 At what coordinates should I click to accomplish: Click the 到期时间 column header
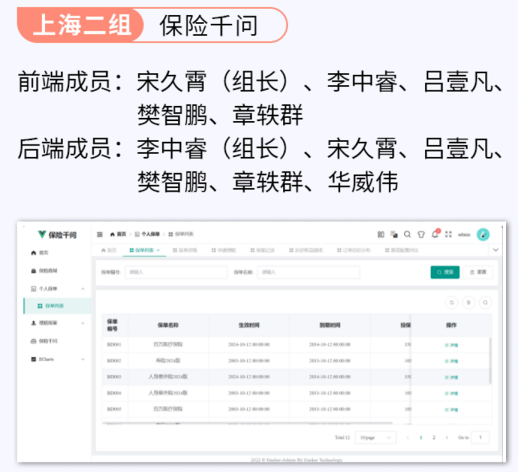330,325
